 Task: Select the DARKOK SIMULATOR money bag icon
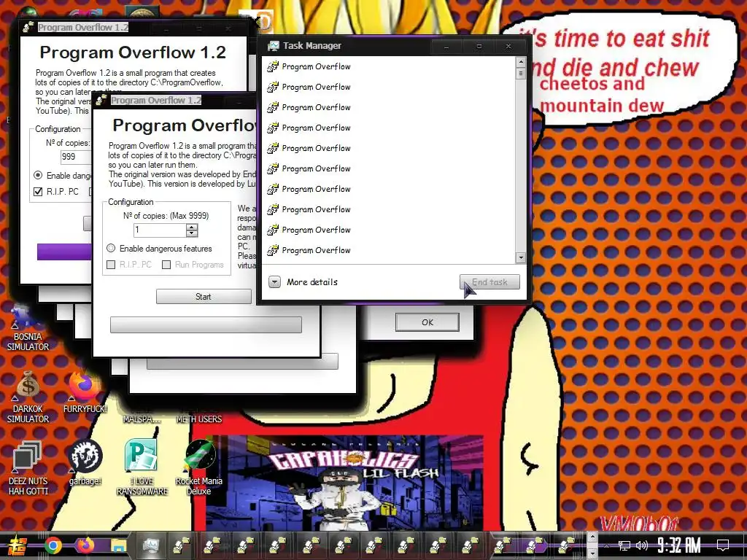point(28,398)
